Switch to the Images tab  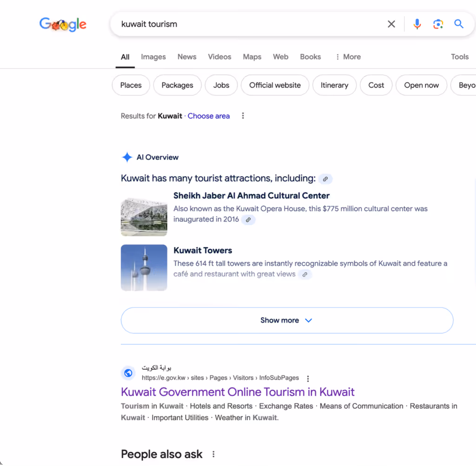[153, 57]
